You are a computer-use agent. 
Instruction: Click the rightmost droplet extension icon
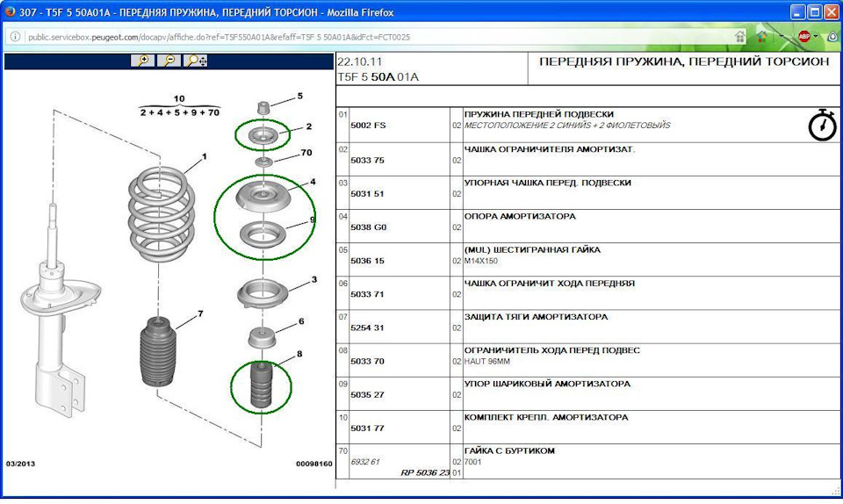832,37
